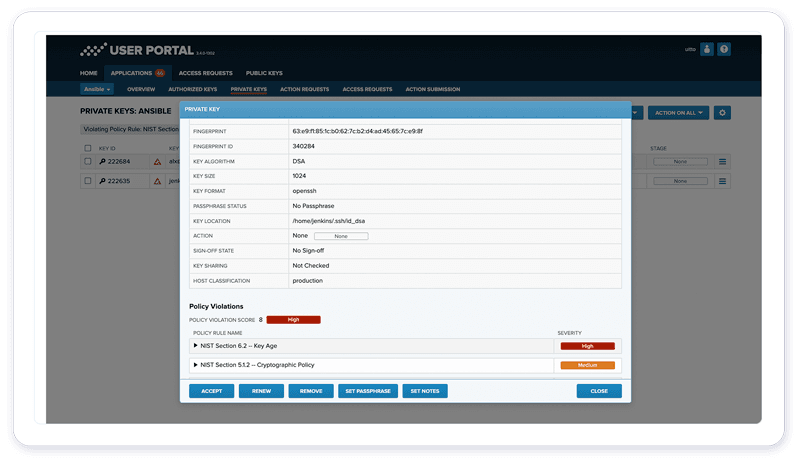Image resolution: width=800 pixels, height=463 pixels.
Task: Open the Action On All dropdown
Action: click(x=678, y=113)
